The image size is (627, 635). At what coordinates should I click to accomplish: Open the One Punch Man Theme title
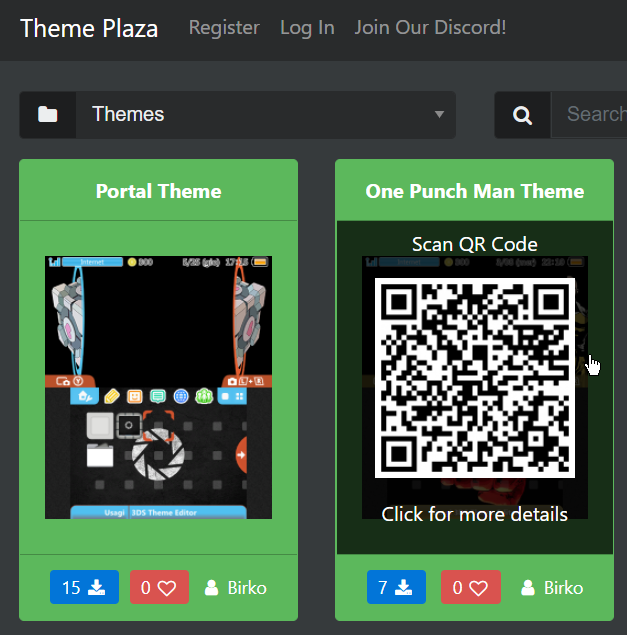coord(474,191)
